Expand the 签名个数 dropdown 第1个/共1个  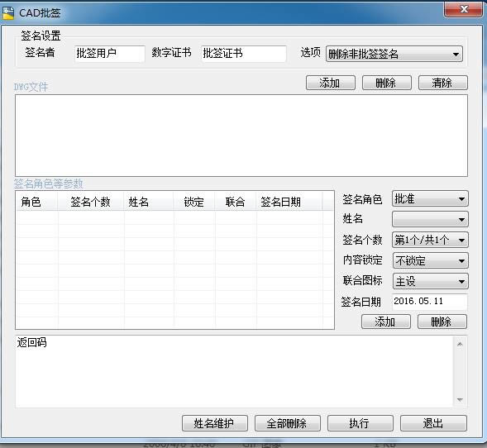pos(430,240)
